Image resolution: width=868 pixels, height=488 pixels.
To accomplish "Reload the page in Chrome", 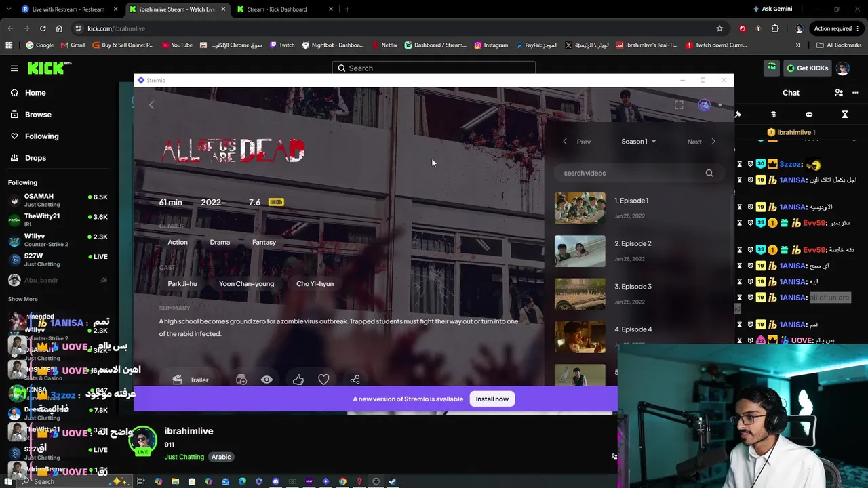I will [x=43, y=28].
